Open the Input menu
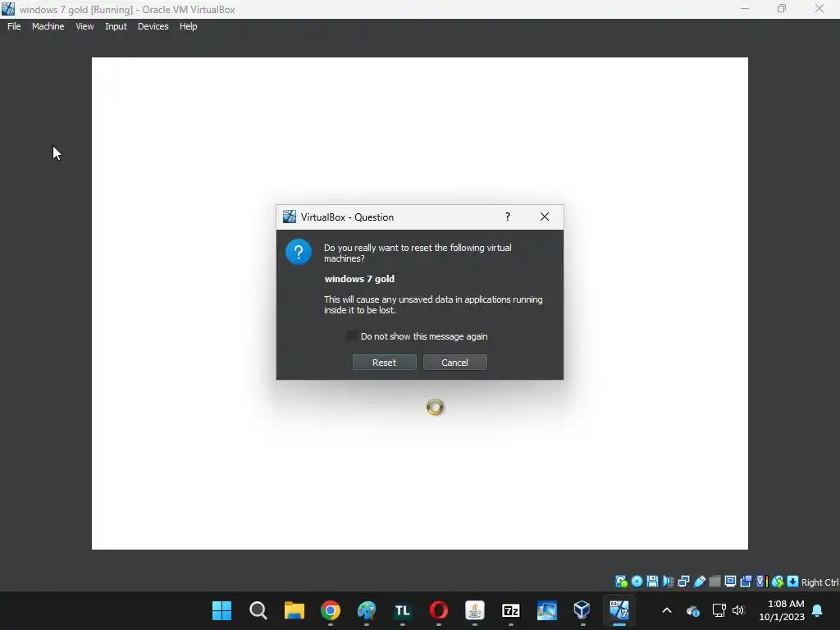Screen dimensions: 840x630 click(116, 26)
